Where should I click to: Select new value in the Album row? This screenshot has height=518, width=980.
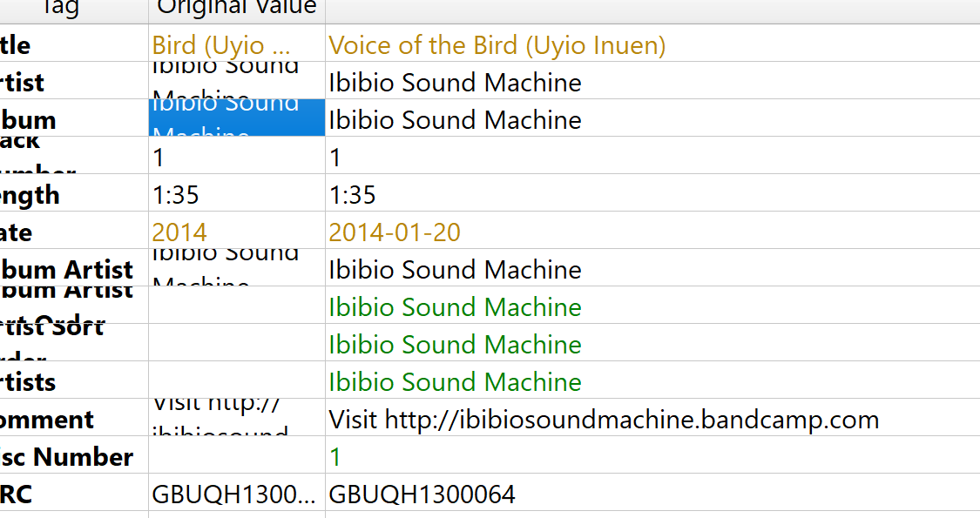coord(455,120)
